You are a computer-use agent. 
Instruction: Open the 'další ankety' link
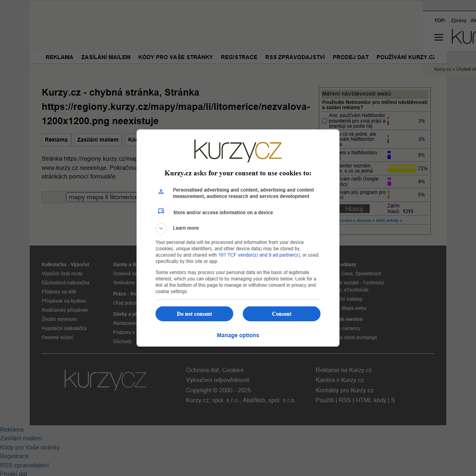point(389,221)
